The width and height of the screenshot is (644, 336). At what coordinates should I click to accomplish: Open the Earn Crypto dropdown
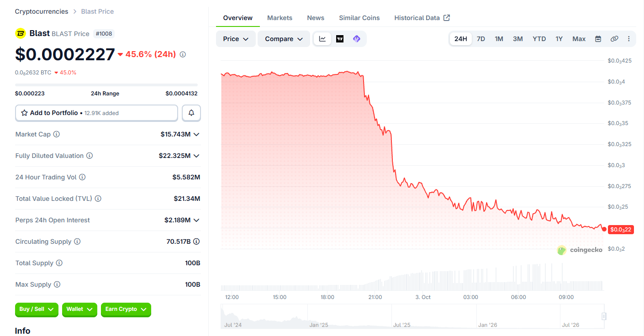[126, 310]
